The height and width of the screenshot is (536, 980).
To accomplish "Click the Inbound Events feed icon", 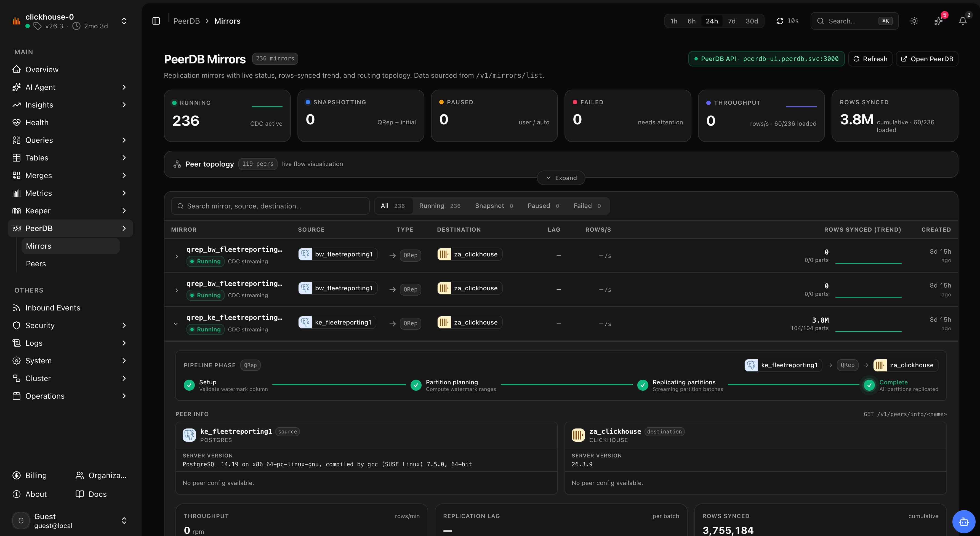I will click(x=16, y=307).
